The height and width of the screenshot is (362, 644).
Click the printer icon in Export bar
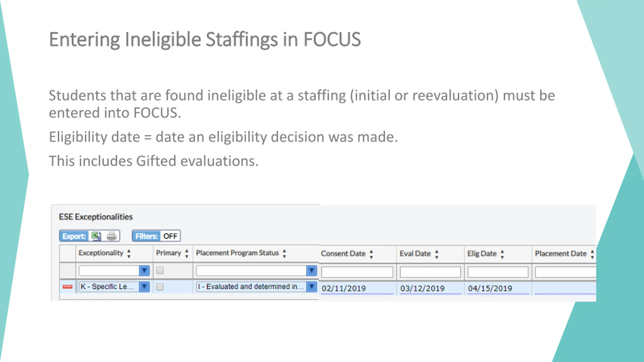click(112, 236)
